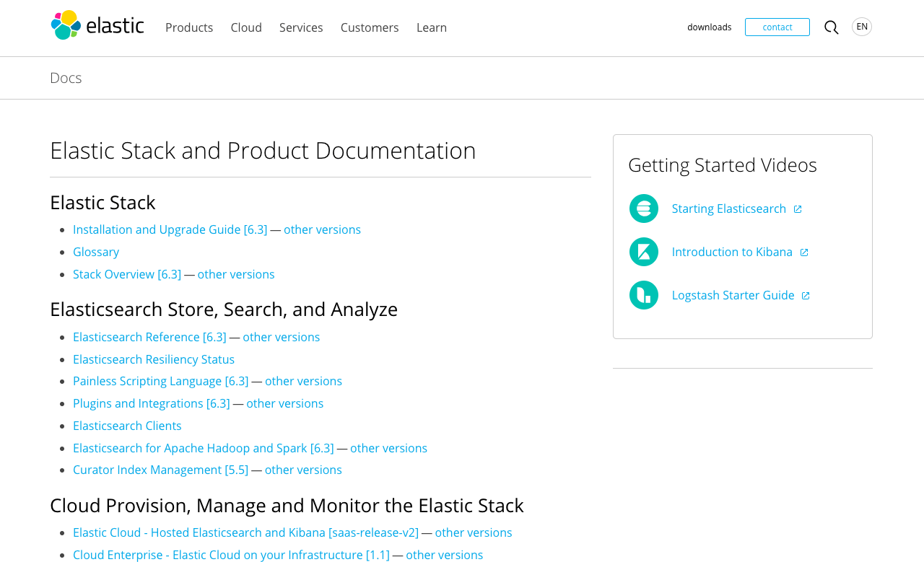Image resolution: width=924 pixels, height=562 pixels.
Task: View other versions of Painless Scripting Language
Action: tap(303, 381)
